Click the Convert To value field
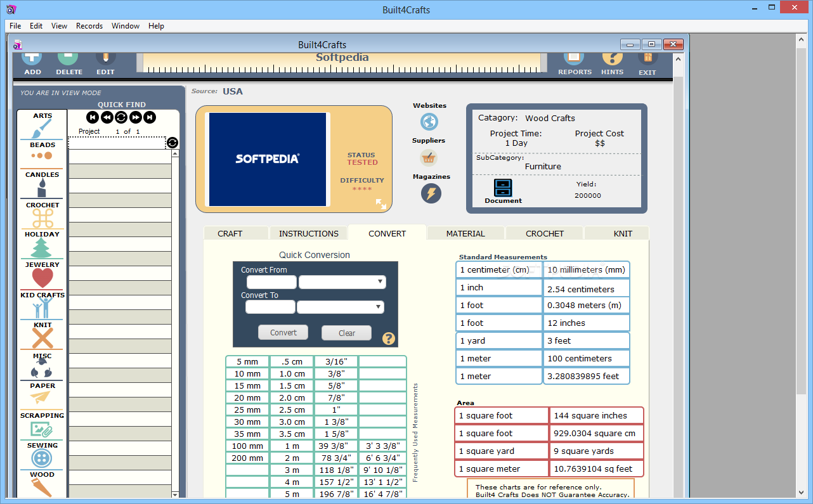813x504 pixels. point(270,307)
